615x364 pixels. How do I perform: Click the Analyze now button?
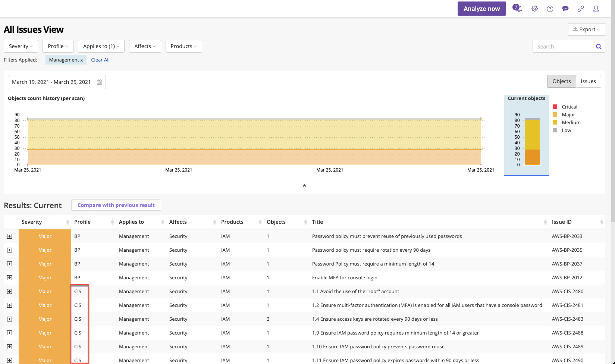[x=481, y=9]
